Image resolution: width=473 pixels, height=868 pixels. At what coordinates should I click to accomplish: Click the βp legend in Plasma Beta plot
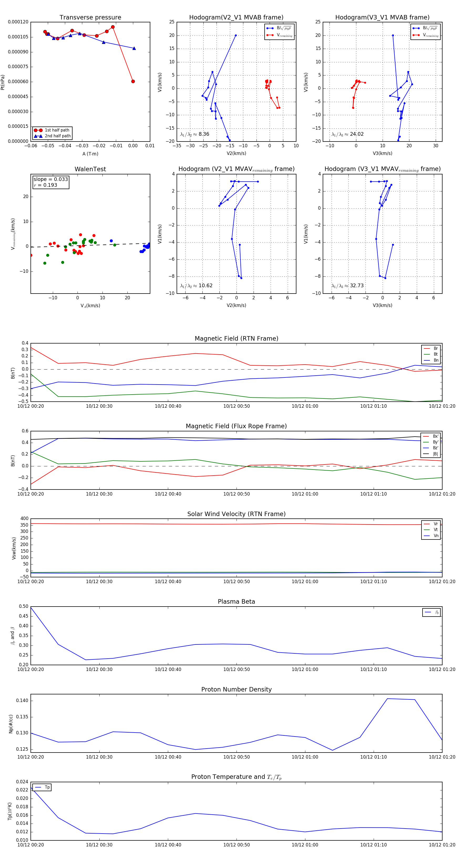pyautogui.click(x=431, y=612)
